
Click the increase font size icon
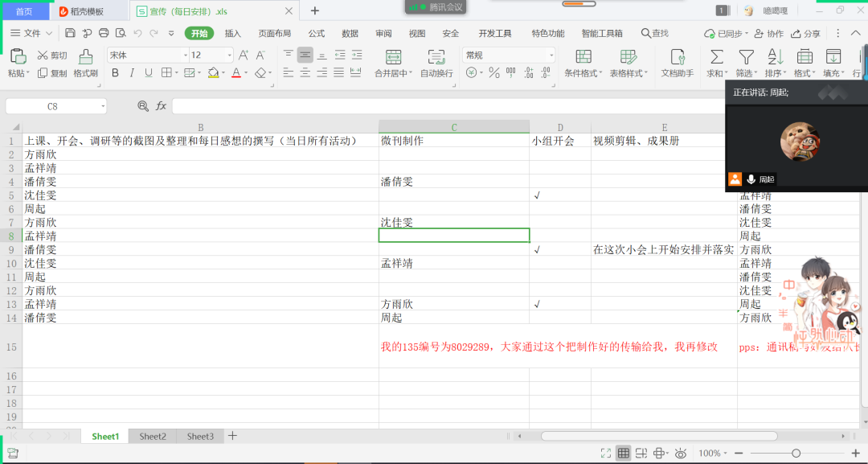coord(243,55)
